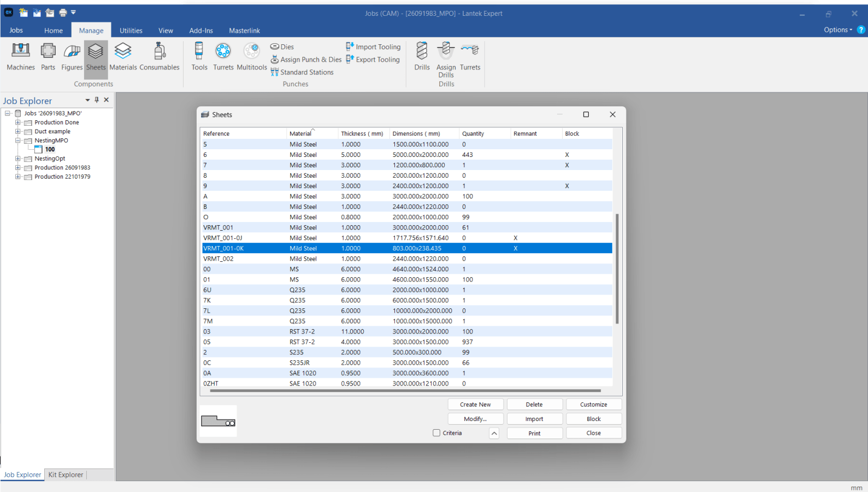
Task: Open the Import Tooling command
Action: [373, 47]
